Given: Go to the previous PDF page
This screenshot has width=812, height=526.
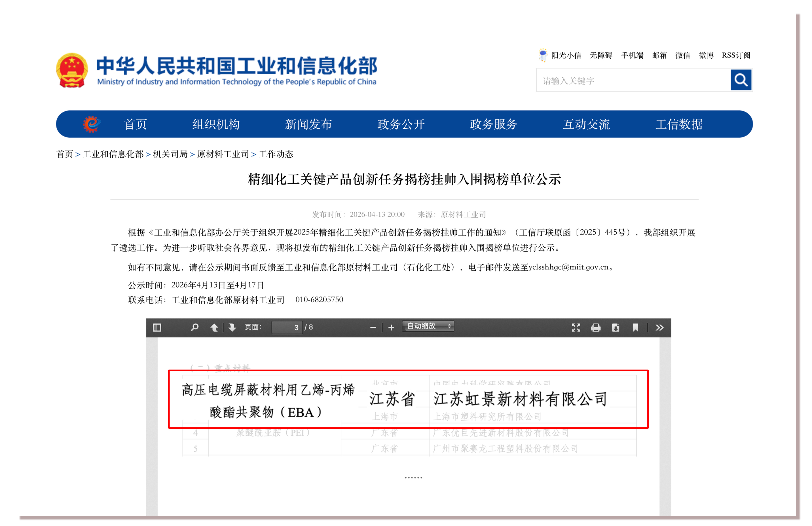Looking at the screenshot, I should point(215,327).
